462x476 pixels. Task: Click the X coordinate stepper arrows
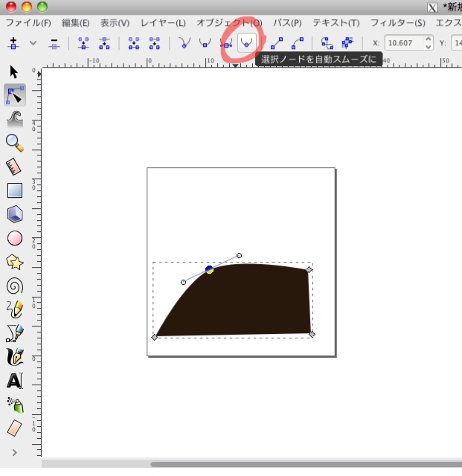[x=428, y=43]
